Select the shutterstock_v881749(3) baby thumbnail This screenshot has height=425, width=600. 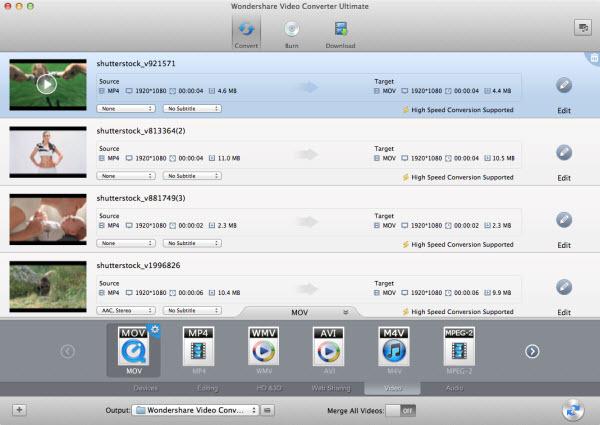click(48, 219)
